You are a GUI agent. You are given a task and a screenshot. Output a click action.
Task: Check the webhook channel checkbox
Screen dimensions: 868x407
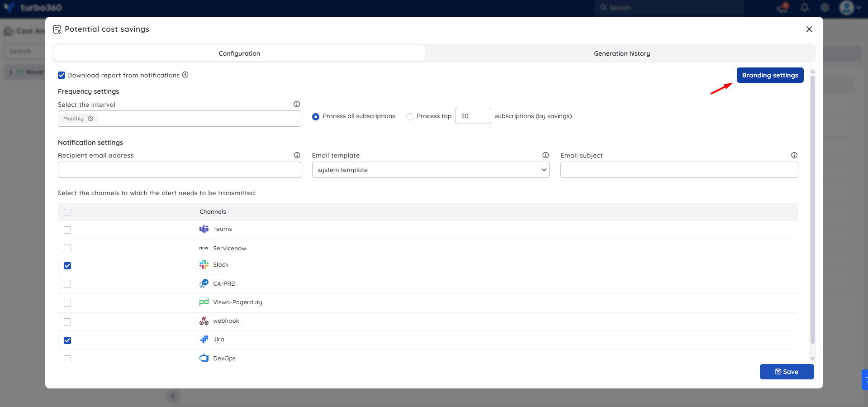tap(67, 322)
